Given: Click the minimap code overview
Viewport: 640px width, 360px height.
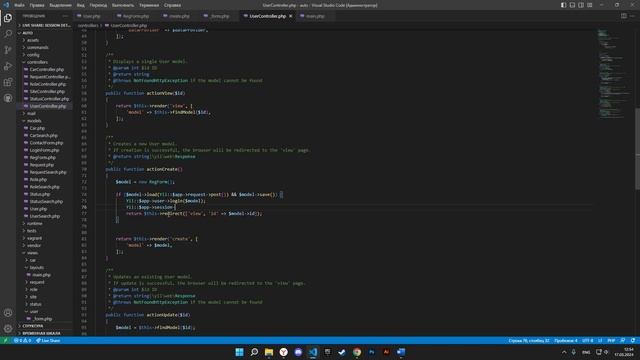Looking at the screenshot, I should (x=614, y=73).
